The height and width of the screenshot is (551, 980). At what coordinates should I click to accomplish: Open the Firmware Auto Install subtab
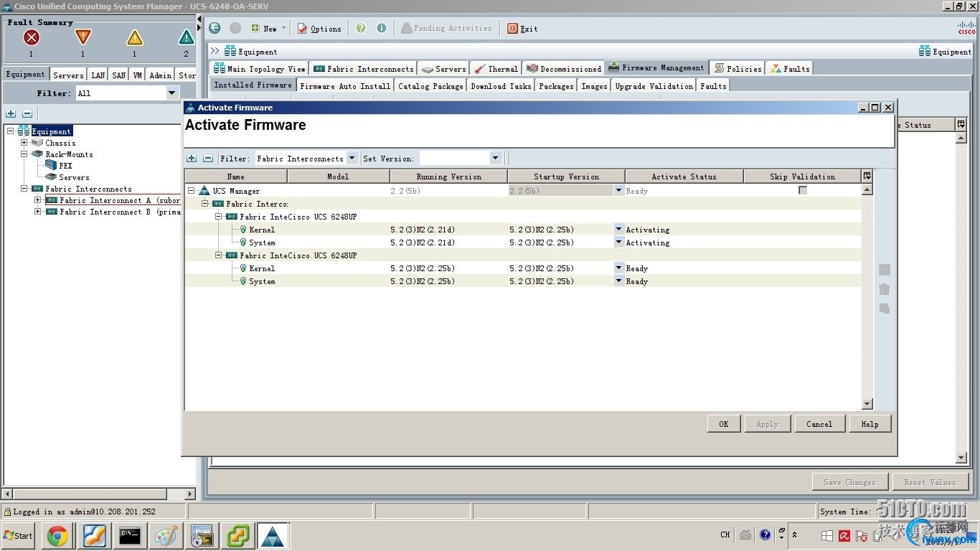point(345,85)
